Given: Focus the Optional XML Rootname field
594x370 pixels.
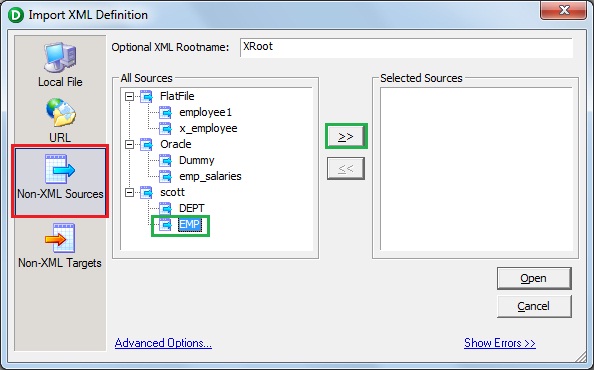Looking at the screenshot, I should click(406, 47).
